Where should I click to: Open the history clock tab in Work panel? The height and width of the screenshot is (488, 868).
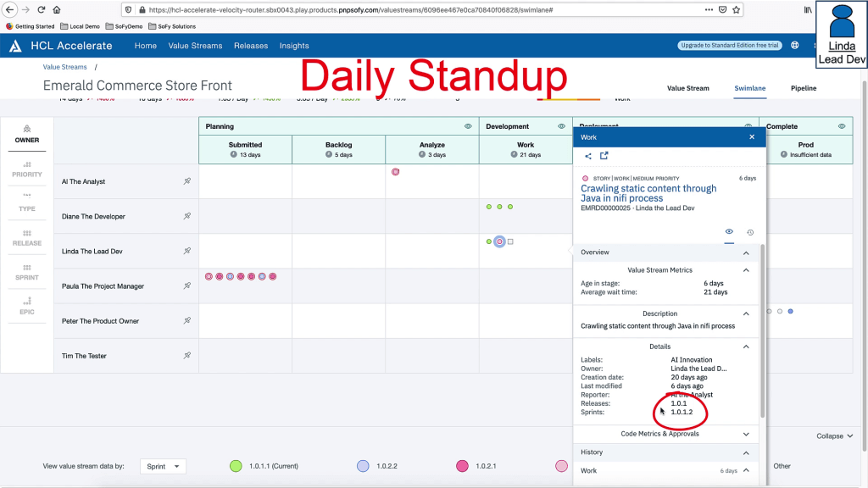[x=750, y=232]
